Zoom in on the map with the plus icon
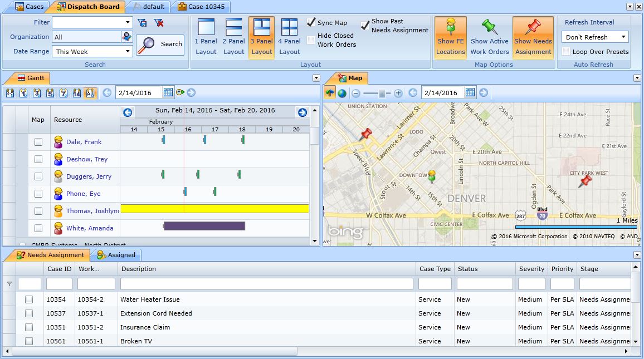The width and height of the screenshot is (644, 359). (x=398, y=92)
